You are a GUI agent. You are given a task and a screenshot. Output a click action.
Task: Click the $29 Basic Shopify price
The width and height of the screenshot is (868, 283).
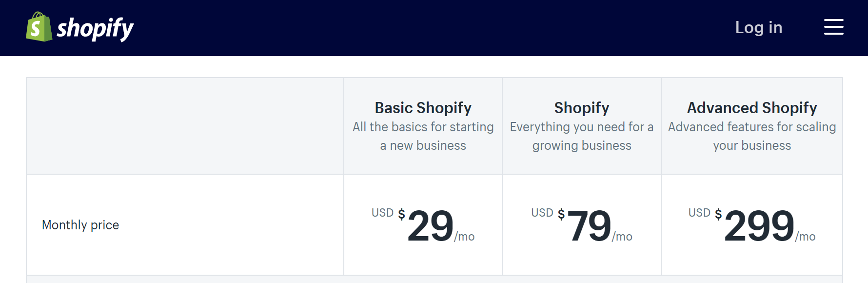point(430,226)
